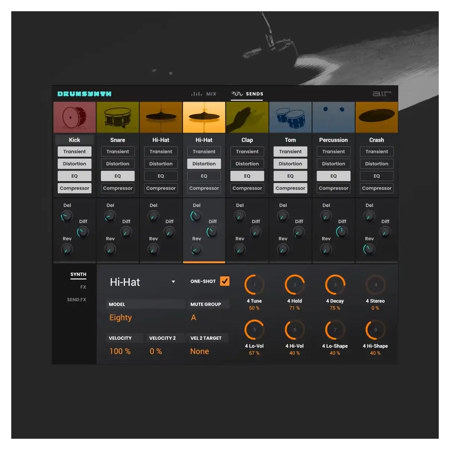This screenshot has width=450, height=450.
Task: Click the 4 Hi-Vol knob
Action: 295,330
